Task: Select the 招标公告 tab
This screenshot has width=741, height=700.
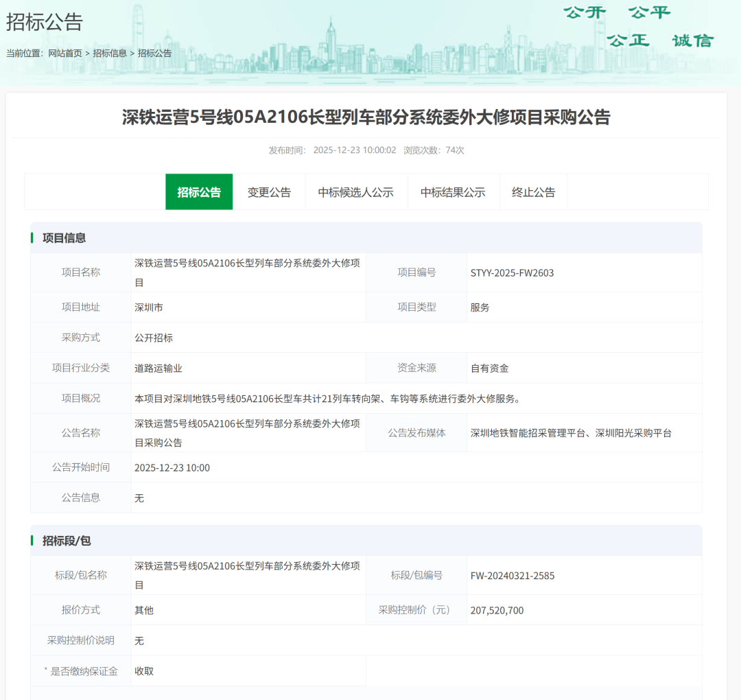Action: click(x=199, y=192)
